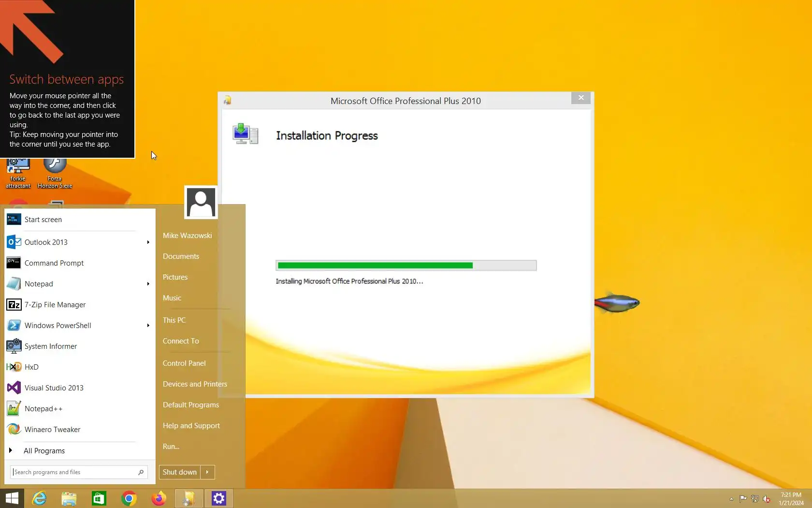Open Internet Explorer from the taskbar
This screenshot has height=508, width=812.
pyautogui.click(x=39, y=498)
